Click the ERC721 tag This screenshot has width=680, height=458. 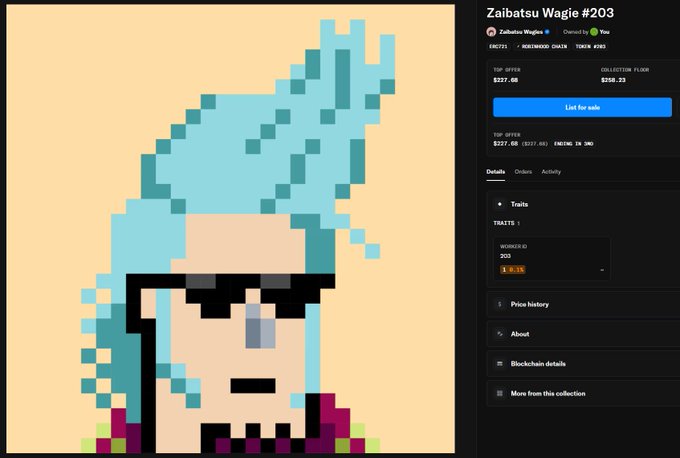498,46
